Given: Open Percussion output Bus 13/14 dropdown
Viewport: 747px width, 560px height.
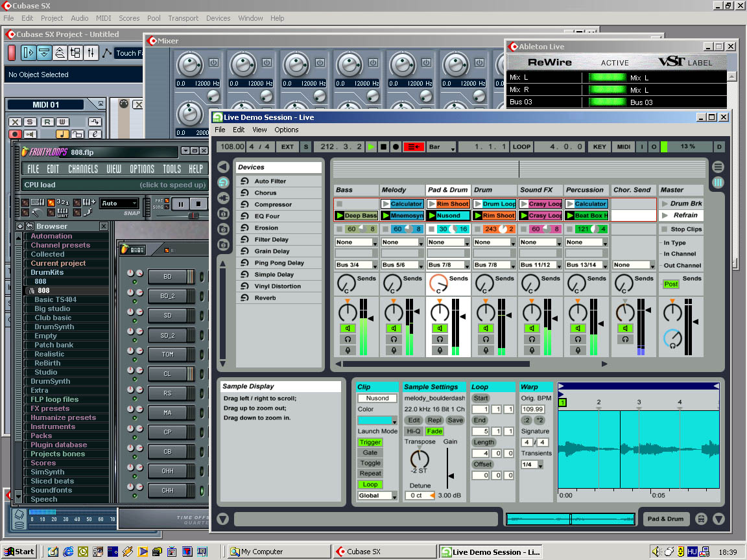Looking at the screenshot, I should (586, 264).
